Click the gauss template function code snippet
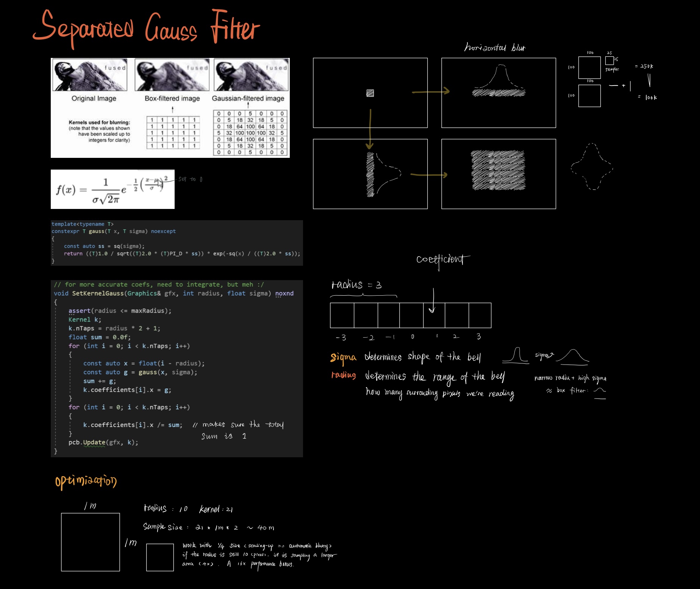The width and height of the screenshot is (700, 589). click(x=177, y=243)
